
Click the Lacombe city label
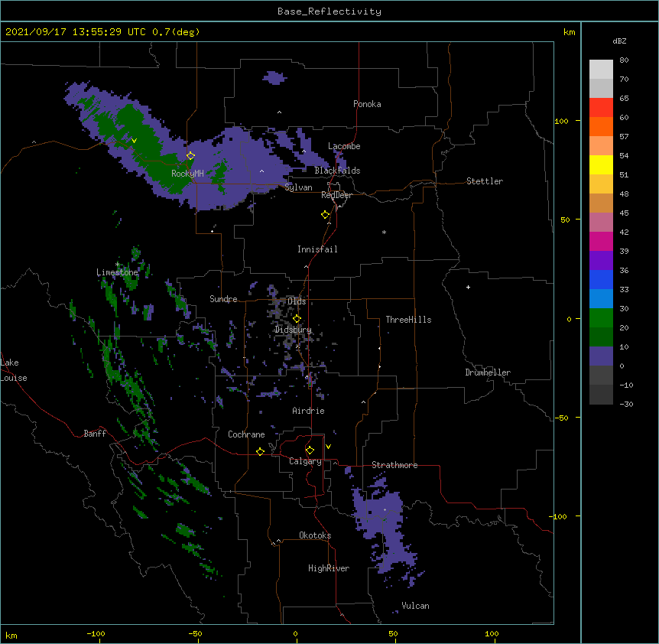click(x=344, y=146)
